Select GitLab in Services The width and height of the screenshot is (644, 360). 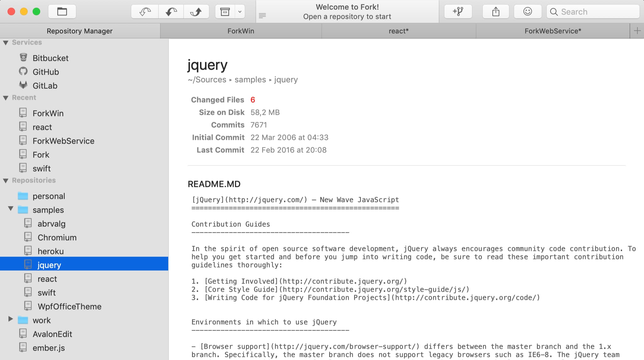coord(45,86)
